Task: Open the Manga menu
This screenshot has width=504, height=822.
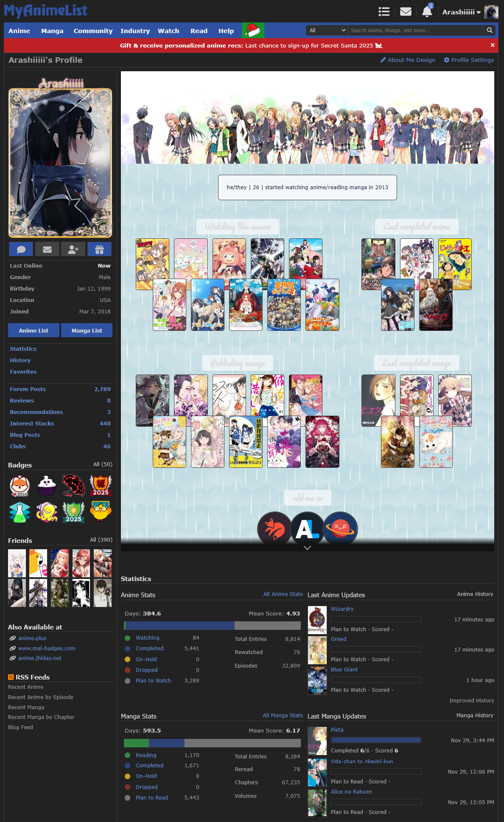Action: [x=52, y=31]
